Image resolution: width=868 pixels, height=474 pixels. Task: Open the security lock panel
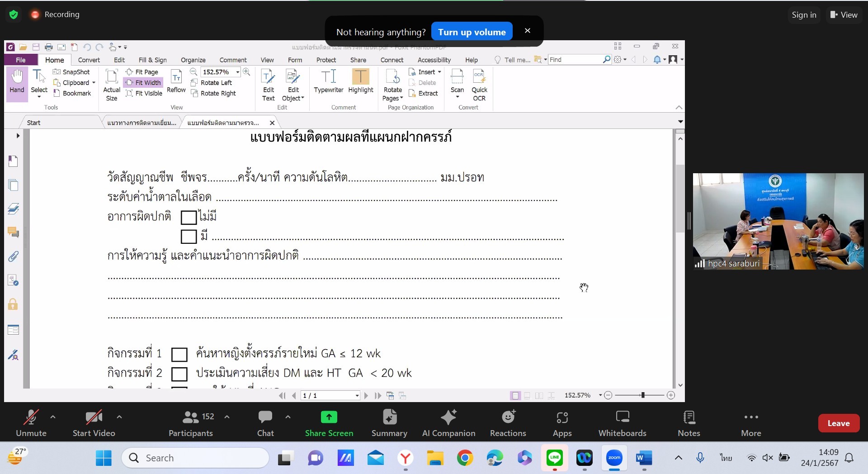point(13,304)
